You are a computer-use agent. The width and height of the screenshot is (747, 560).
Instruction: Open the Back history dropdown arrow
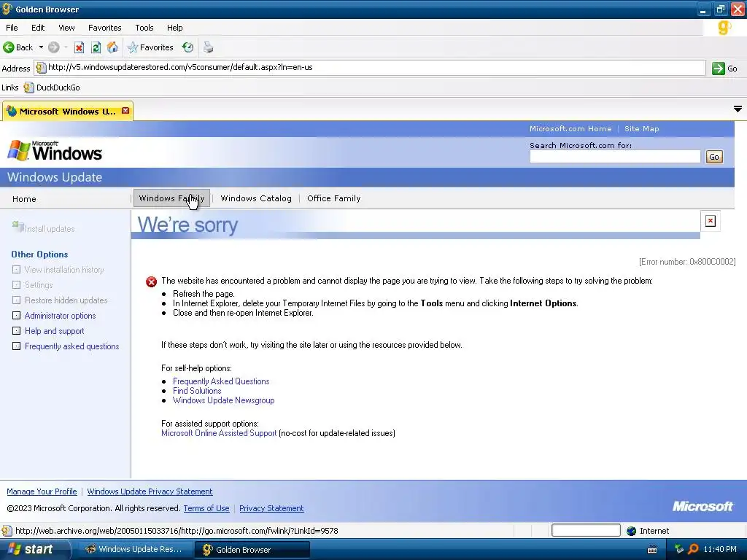coord(41,47)
